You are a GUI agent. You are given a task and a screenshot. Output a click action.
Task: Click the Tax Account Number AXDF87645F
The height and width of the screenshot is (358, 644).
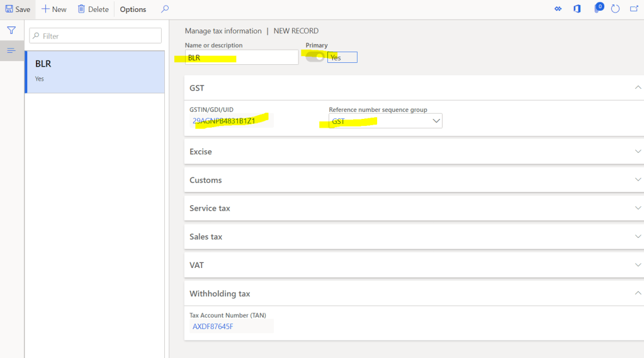pyautogui.click(x=213, y=326)
